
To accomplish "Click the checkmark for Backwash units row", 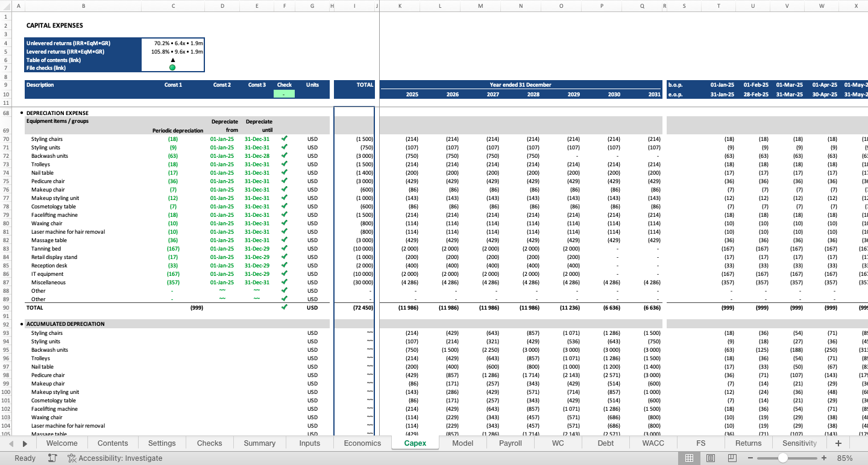I will 285,155.
